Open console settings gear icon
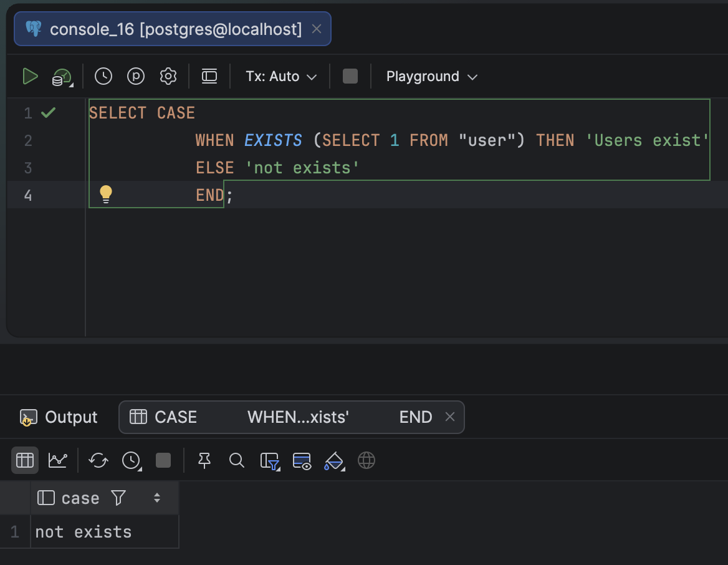728x565 pixels. point(168,76)
